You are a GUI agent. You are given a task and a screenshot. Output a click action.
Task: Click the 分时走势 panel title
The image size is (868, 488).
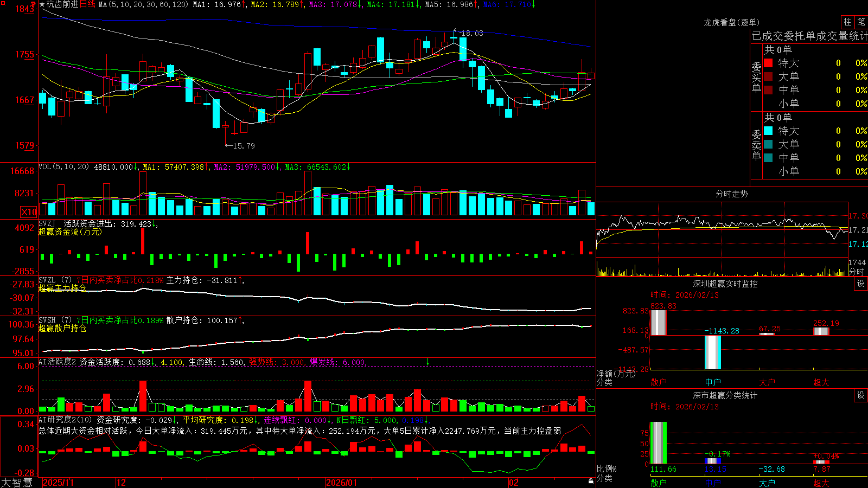[732, 194]
